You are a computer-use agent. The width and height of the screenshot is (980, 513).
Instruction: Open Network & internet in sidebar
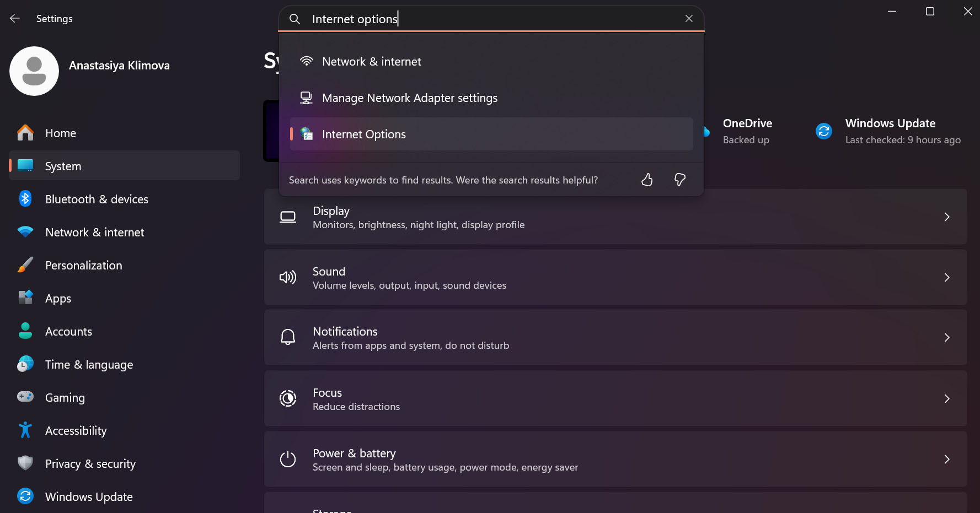(x=125, y=232)
